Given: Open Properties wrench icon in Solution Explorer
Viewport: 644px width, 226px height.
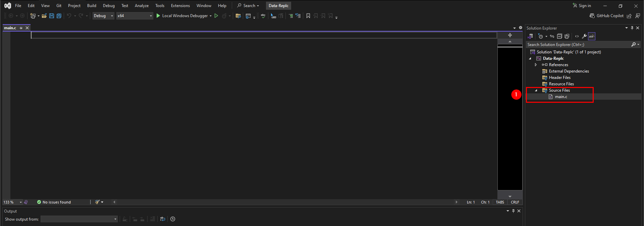Looking at the screenshot, I should (584, 36).
